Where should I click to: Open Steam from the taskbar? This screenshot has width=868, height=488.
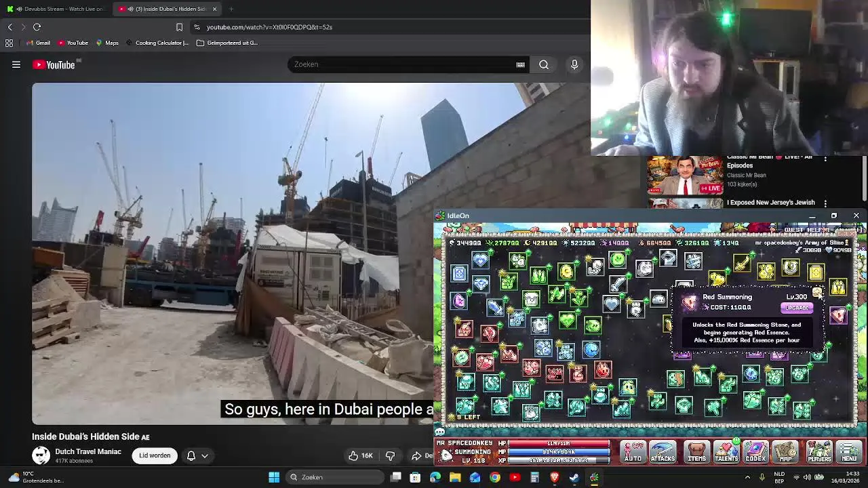574,477
